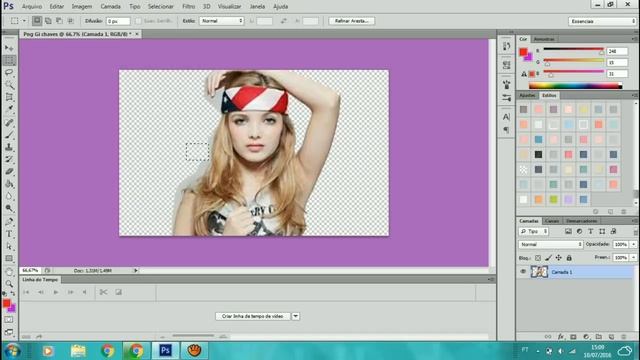Select the Pen tool
Viewport: 640px width, 360px height.
9,222
